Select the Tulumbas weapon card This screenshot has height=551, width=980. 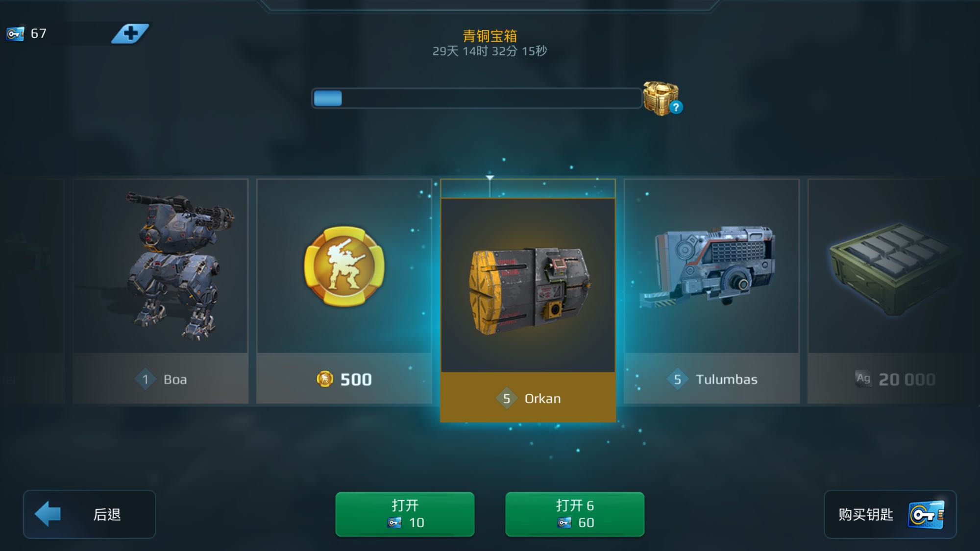(711, 291)
